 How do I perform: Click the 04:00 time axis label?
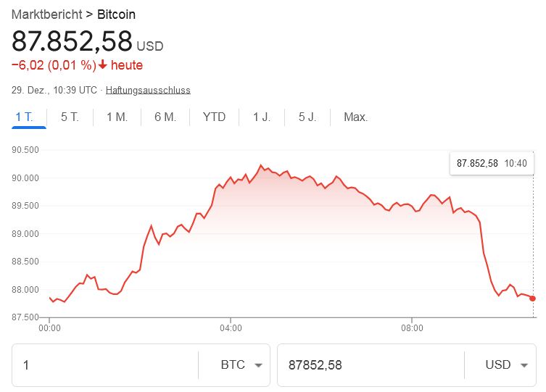231,328
